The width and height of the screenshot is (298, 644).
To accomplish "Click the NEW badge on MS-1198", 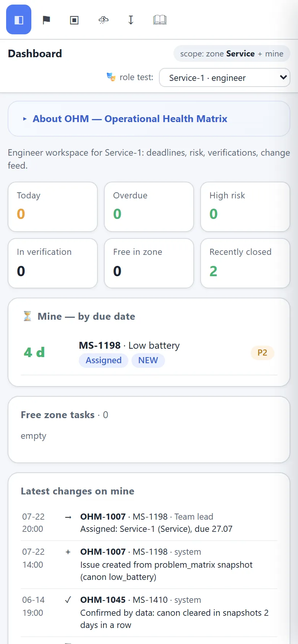I will point(148,361).
